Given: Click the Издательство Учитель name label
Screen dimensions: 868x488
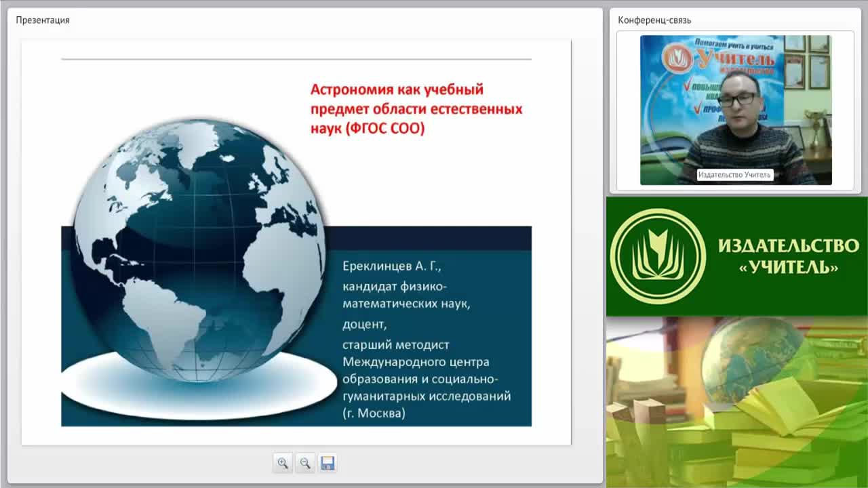Looking at the screenshot, I should tap(734, 175).
